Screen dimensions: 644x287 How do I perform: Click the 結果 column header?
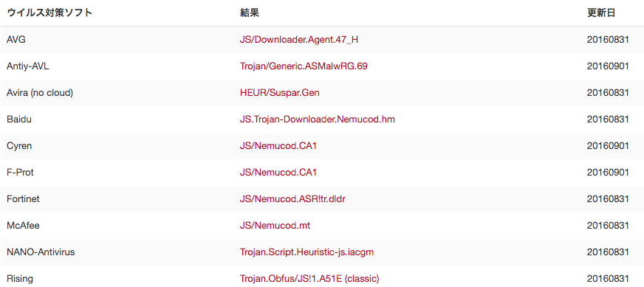tap(250, 13)
